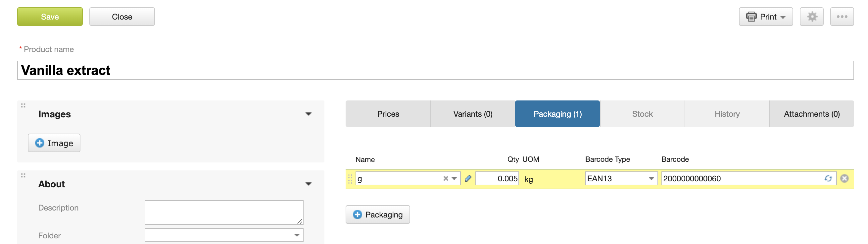The width and height of the screenshot is (868, 244).
Task: Grab the packaging row drag handle
Action: tap(350, 179)
